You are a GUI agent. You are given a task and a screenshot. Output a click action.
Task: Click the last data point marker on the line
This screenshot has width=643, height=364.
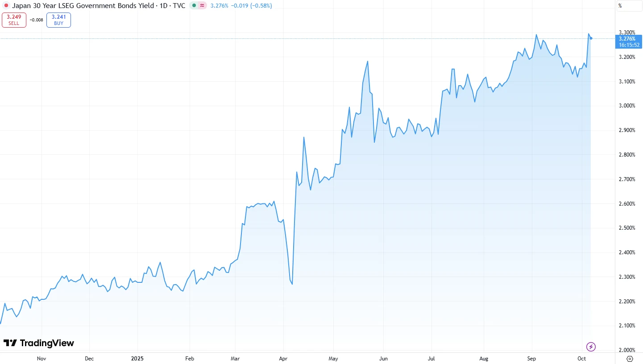coord(591,38)
